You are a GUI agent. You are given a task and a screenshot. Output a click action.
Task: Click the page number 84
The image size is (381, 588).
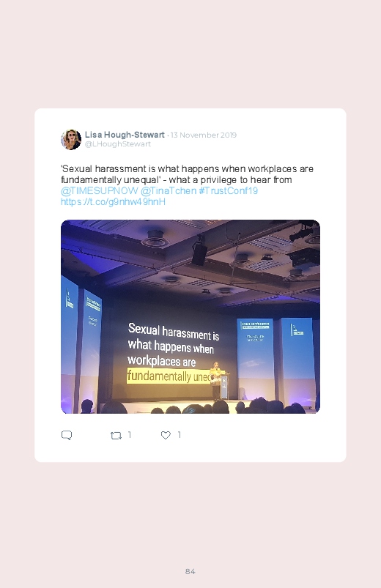[190, 571]
